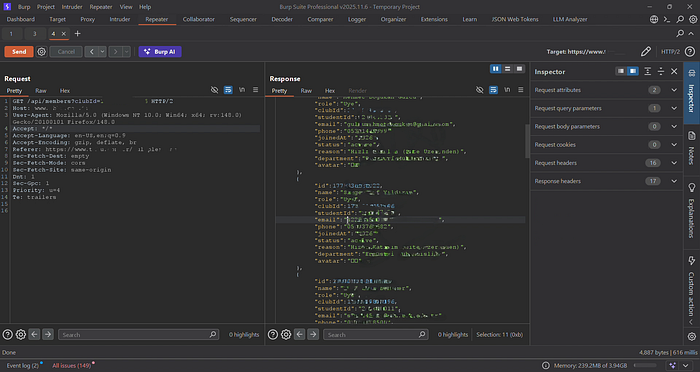Open the JSON Web Tokens tab
Screen dimensions: 700x372
tap(515, 19)
